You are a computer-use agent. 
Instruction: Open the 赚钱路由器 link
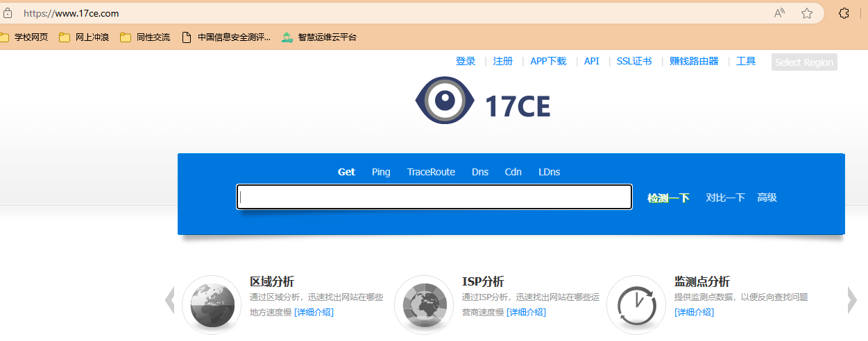[694, 61]
